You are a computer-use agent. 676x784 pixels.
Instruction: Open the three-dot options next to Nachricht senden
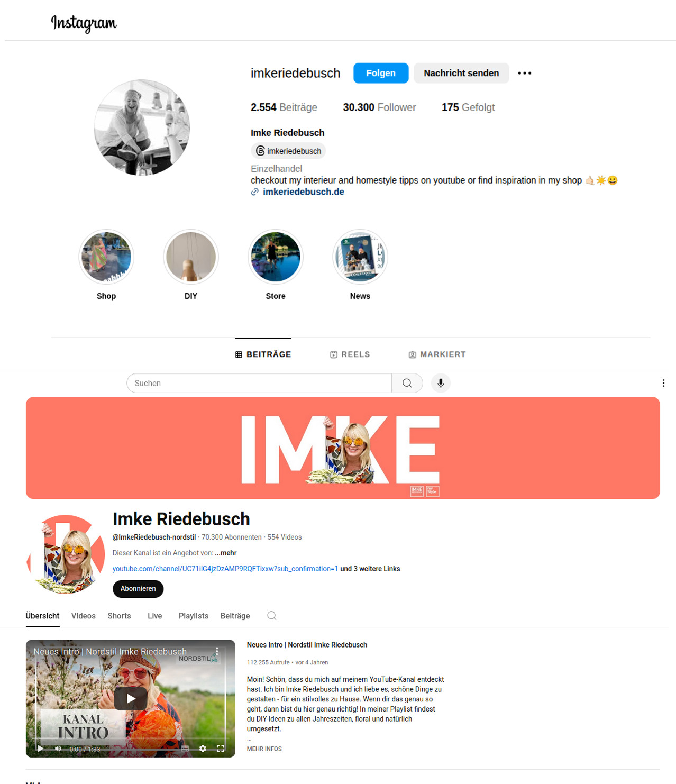pos(524,73)
